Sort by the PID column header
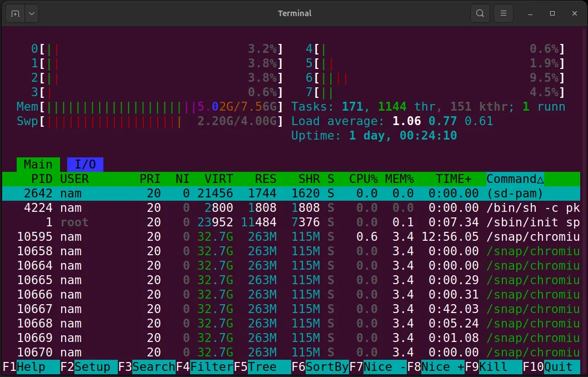Screen dimensions: 588x377 (x=42, y=179)
